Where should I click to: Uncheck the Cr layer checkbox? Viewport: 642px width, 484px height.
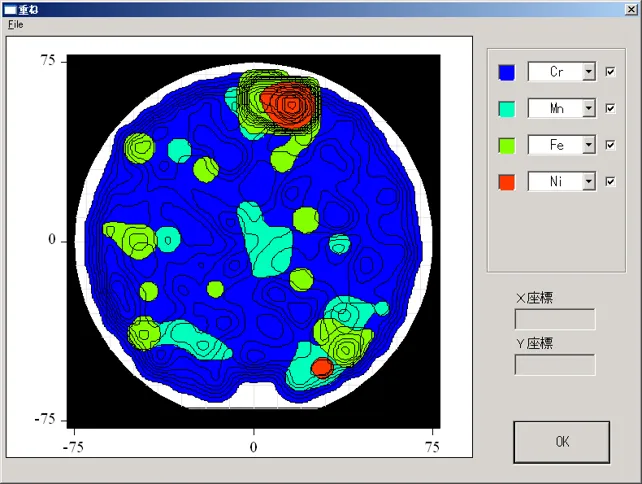click(611, 72)
